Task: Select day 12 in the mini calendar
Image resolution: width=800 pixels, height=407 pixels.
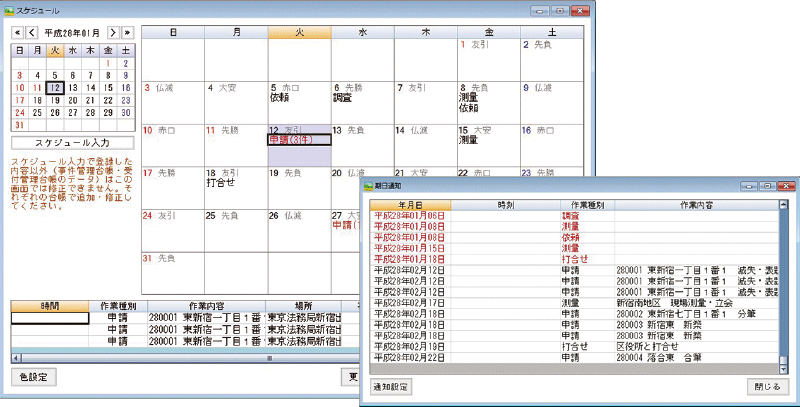Action: click(55, 87)
